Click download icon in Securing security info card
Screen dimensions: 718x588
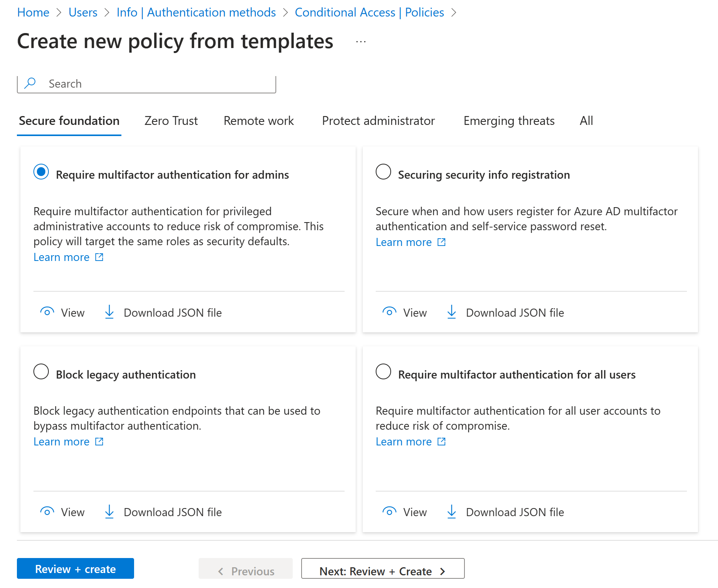(x=452, y=312)
